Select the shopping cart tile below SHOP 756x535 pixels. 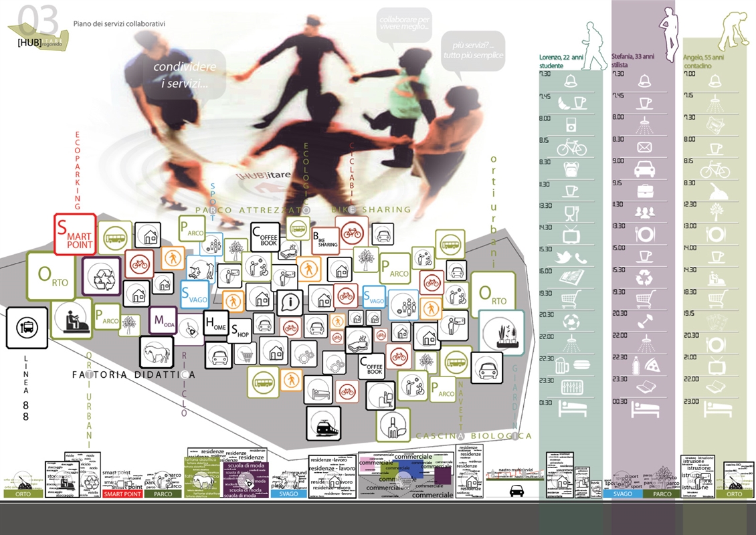click(x=246, y=354)
